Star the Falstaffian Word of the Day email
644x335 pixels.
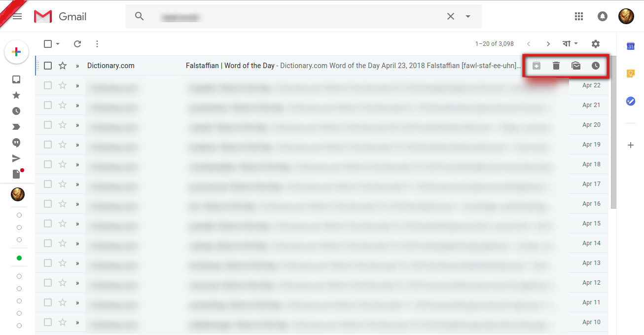click(63, 66)
